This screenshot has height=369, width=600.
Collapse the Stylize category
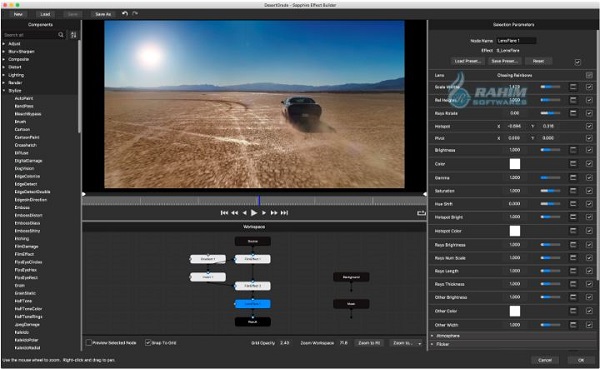coord(4,91)
